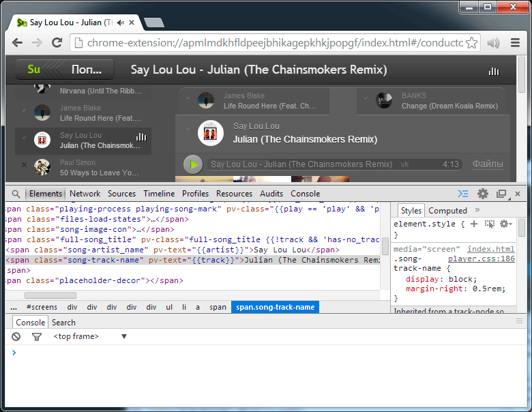Image resolution: width=532 pixels, height=412 pixels.
Task: Switch to the Elements tab
Action: click(46, 194)
